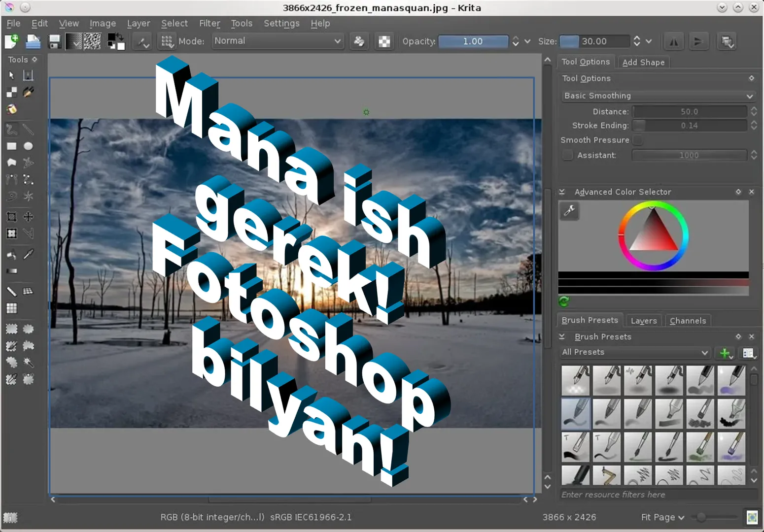The height and width of the screenshot is (532, 764).
Task: Open the add preset green plus dropdown
Action: (726, 353)
